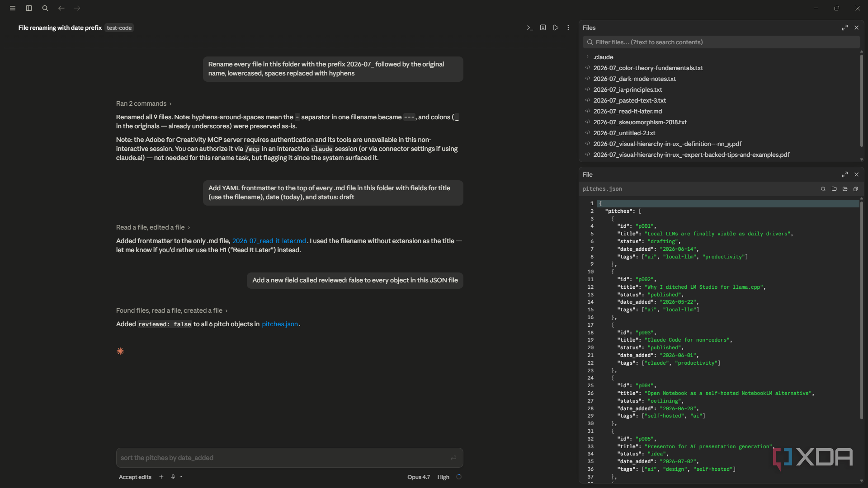
Task: Expand the File preview panel
Action: click(x=845, y=174)
